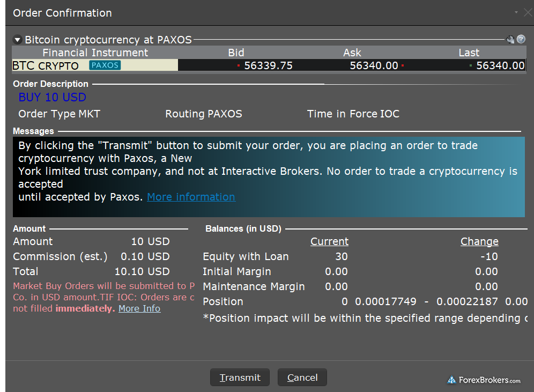Image resolution: width=534 pixels, height=392 pixels.
Task: Click the Ask column header
Action: coord(352,53)
